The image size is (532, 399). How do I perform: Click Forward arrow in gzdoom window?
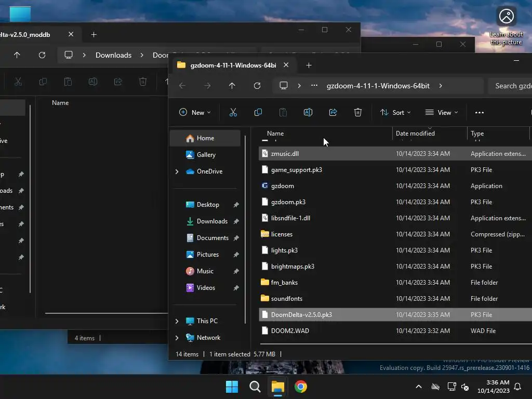207,86
